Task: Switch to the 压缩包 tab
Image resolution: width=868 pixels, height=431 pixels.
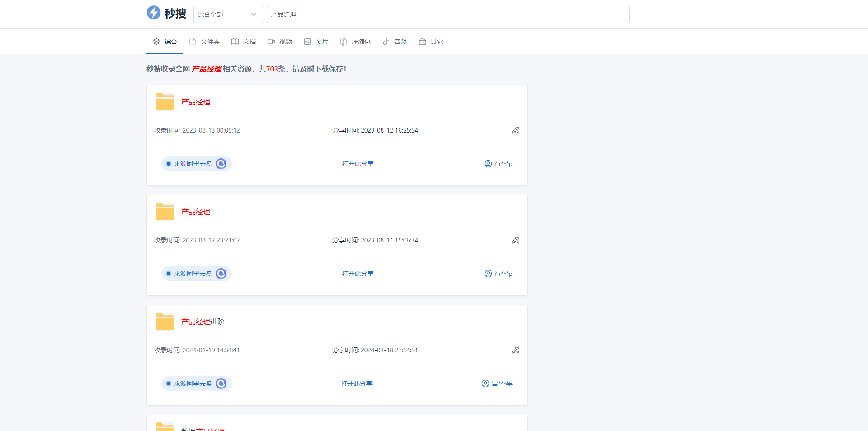Action: (x=355, y=42)
